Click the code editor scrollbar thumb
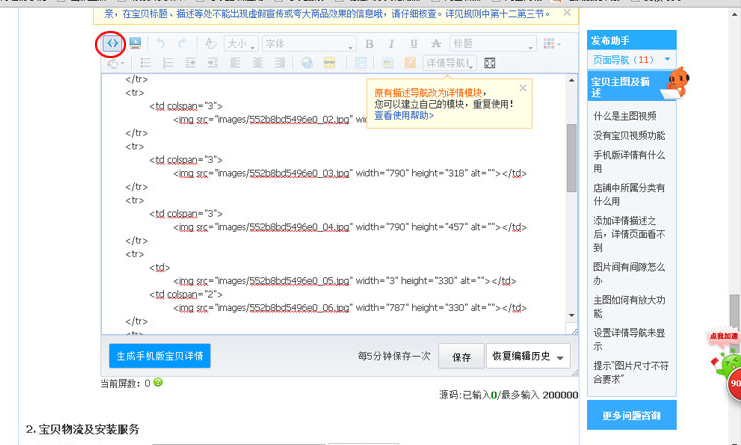 (571, 158)
